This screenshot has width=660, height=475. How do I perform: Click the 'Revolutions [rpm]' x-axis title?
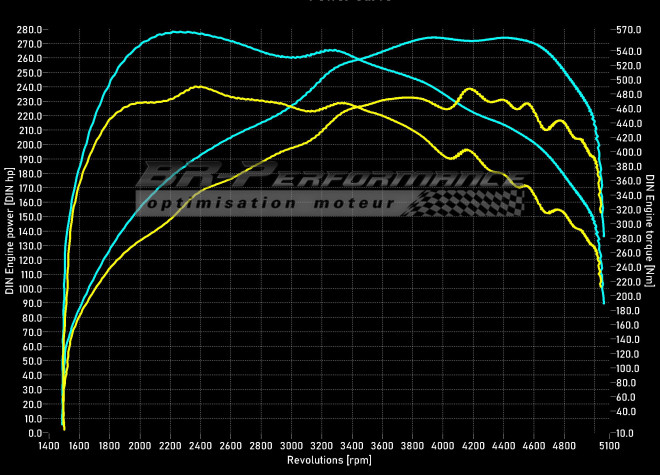[x=331, y=461]
